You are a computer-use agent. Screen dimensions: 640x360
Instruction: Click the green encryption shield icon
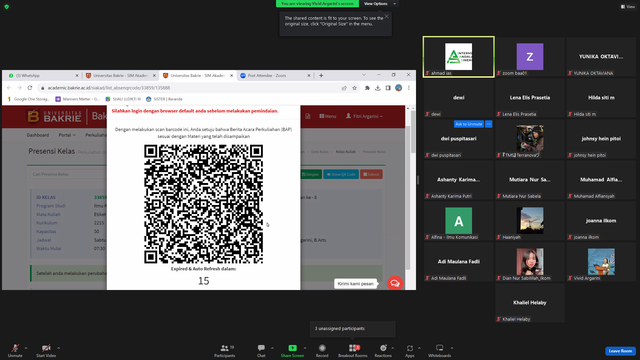(7, 7)
